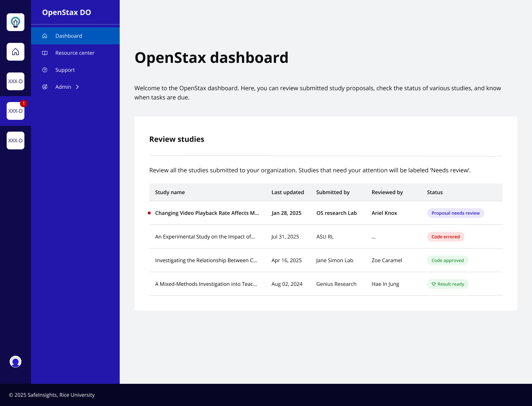Open the user profile avatar

click(x=16, y=362)
